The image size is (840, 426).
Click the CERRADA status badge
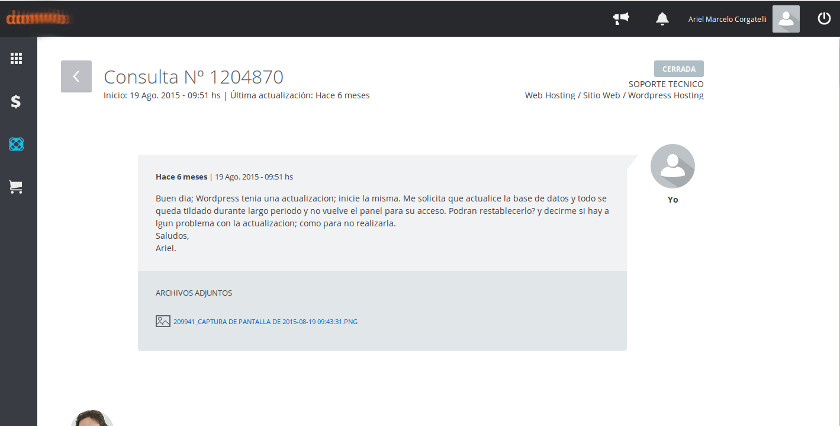pos(678,69)
